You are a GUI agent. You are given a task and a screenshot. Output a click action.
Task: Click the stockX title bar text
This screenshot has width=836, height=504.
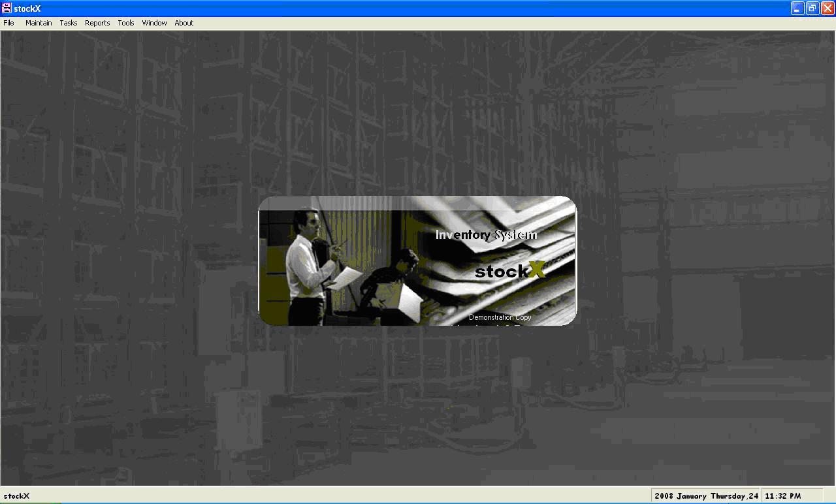point(27,8)
